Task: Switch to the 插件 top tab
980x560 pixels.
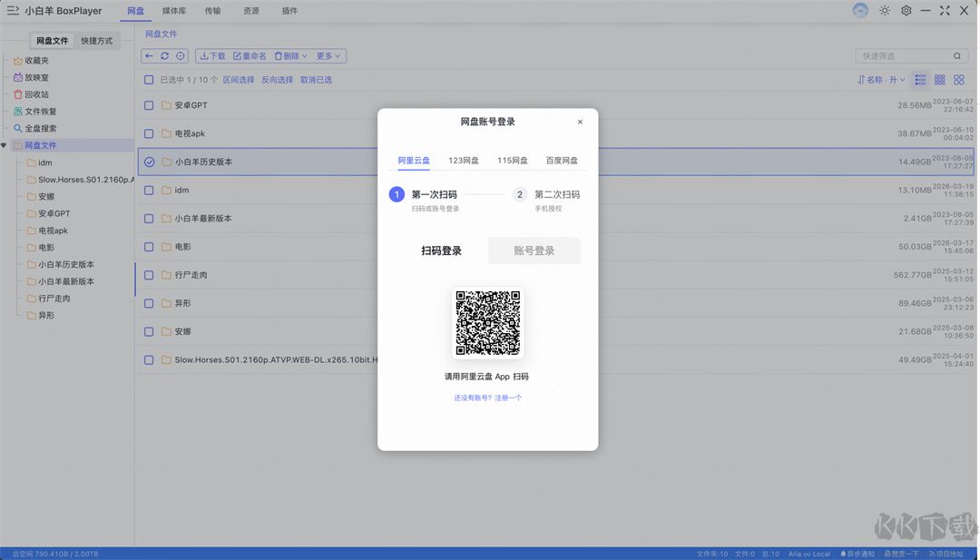Action: pos(290,11)
